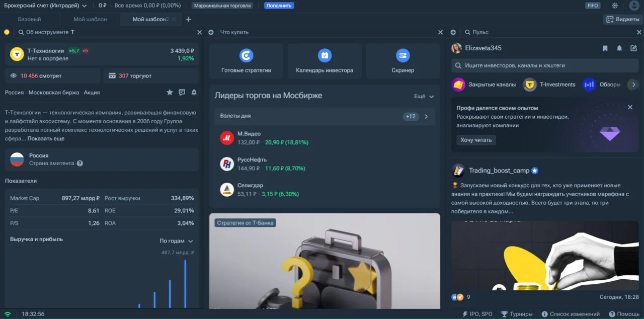
Task: Click the search field for investors and hashtags
Action: (x=545, y=65)
